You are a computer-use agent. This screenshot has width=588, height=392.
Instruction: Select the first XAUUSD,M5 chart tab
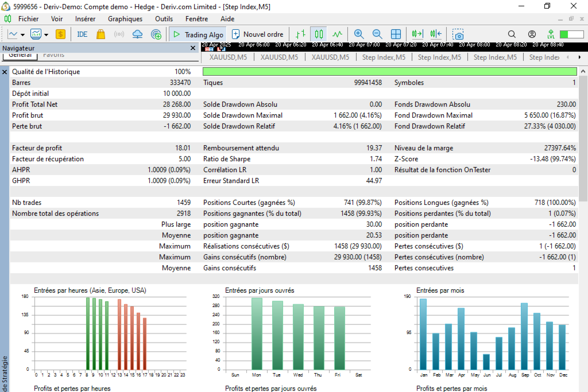228,57
